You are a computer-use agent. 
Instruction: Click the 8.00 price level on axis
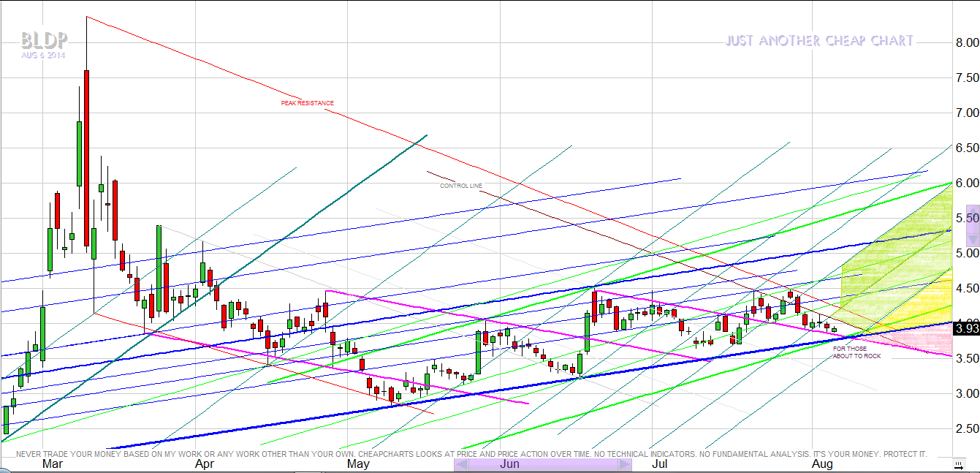[x=963, y=42]
